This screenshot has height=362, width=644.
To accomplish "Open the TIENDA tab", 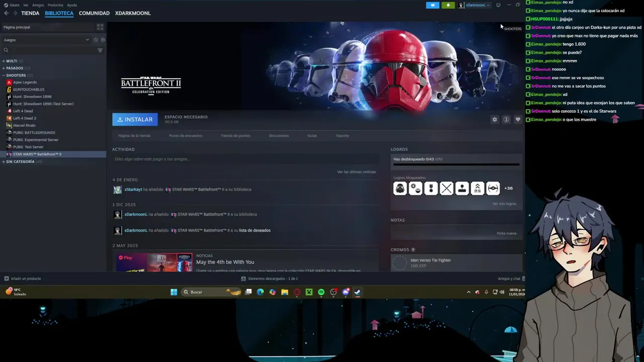I will click(x=30, y=13).
